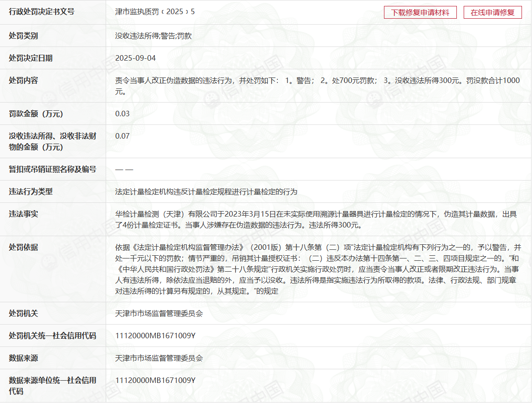Image resolution: width=532 pixels, height=403 pixels.
Task: Click the 罚款金额（万元） row label
Action: [x=36, y=114]
